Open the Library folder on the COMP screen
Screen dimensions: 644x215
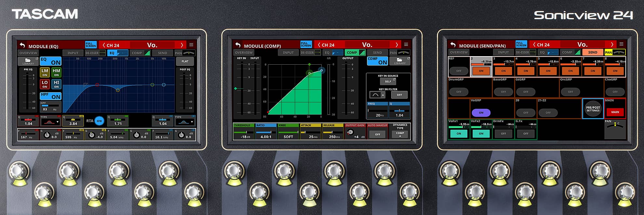pos(399,61)
